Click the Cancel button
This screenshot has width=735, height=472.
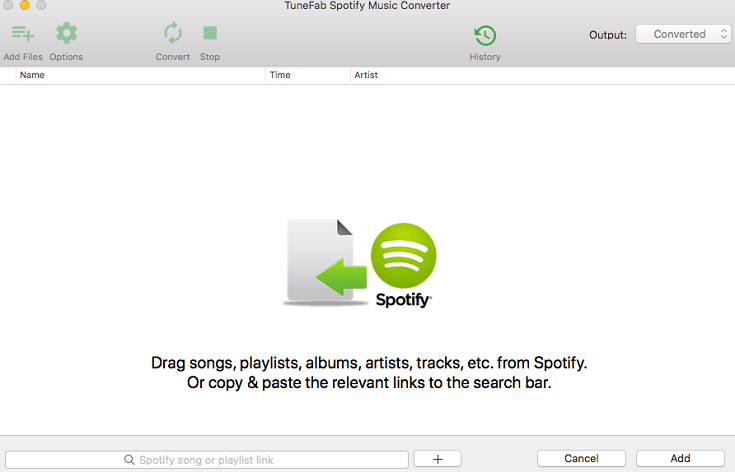tap(581, 458)
